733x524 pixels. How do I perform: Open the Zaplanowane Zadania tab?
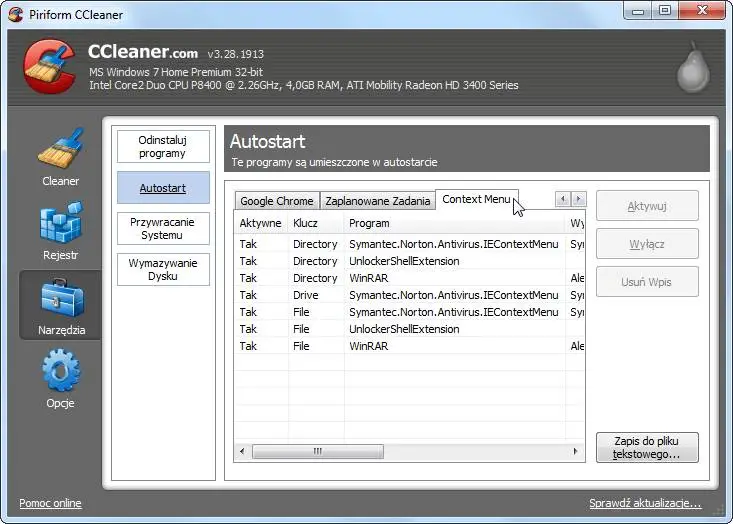pyautogui.click(x=377, y=201)
